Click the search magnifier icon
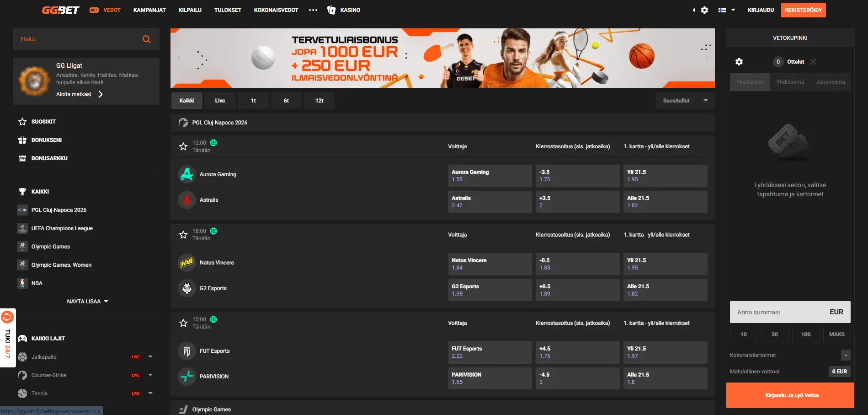The height and width of the screenshot is (415, 868). (146, 39)
